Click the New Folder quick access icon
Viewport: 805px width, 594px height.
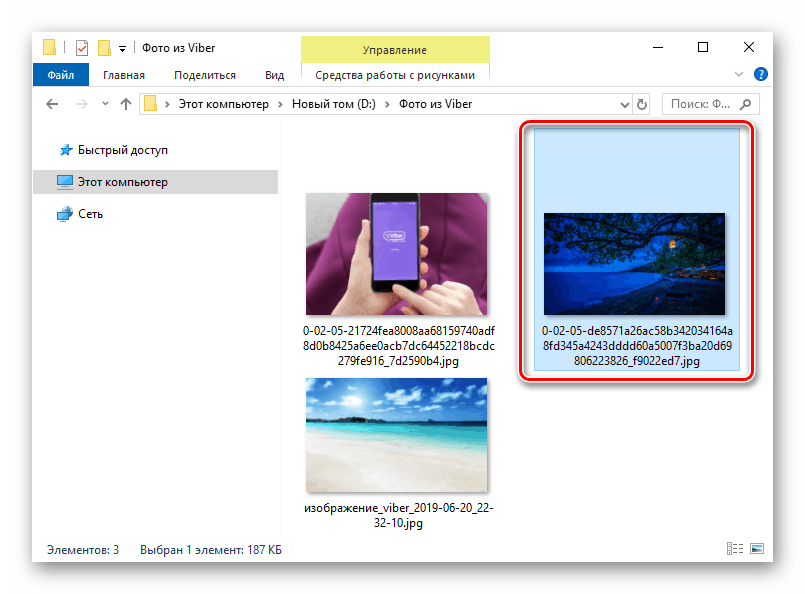pos(103,46)
